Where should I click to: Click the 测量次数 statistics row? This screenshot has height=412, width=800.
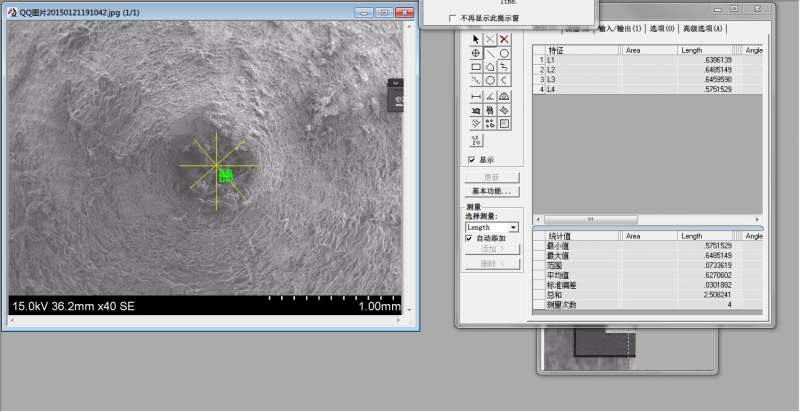pos(648,304)
